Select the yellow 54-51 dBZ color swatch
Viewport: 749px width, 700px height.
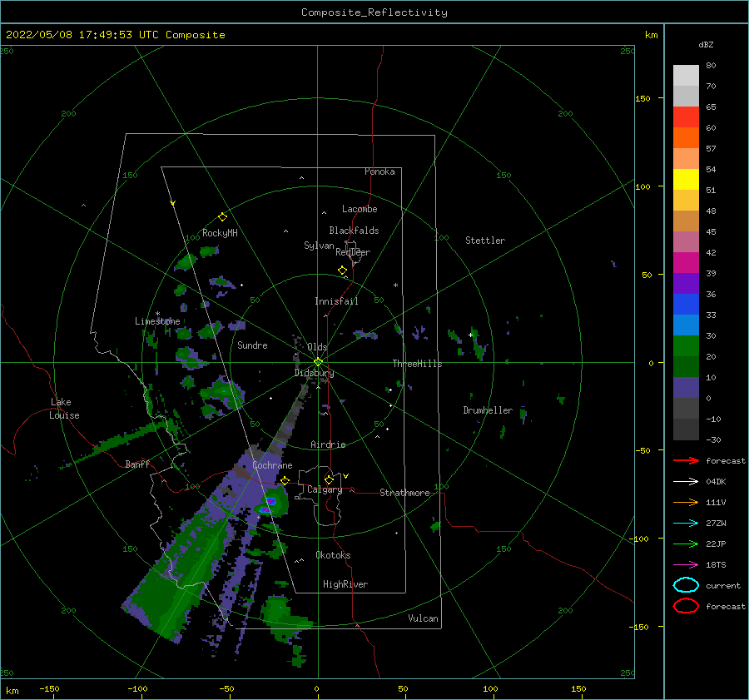(686, 180)
